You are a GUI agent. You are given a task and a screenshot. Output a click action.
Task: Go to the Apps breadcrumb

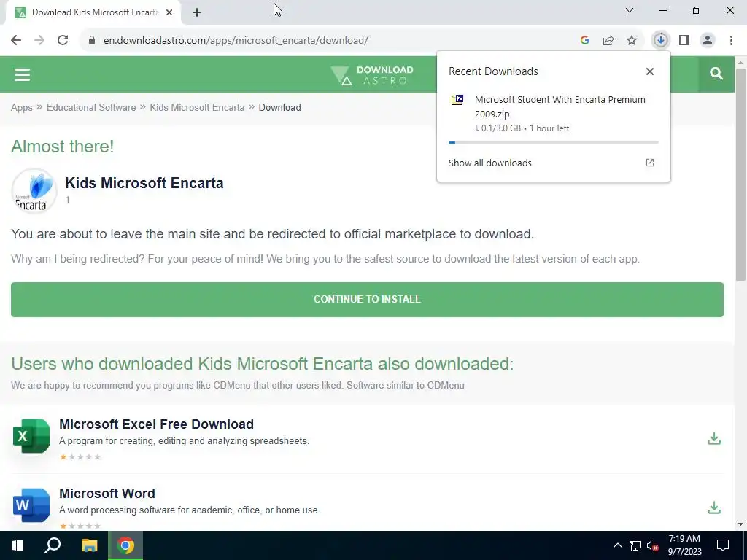[21, 108]
